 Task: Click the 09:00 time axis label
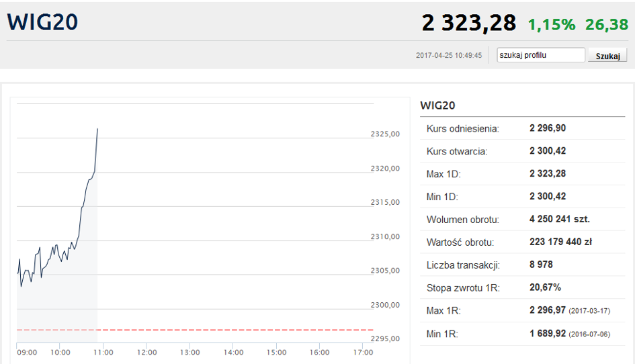click(27, 353)
